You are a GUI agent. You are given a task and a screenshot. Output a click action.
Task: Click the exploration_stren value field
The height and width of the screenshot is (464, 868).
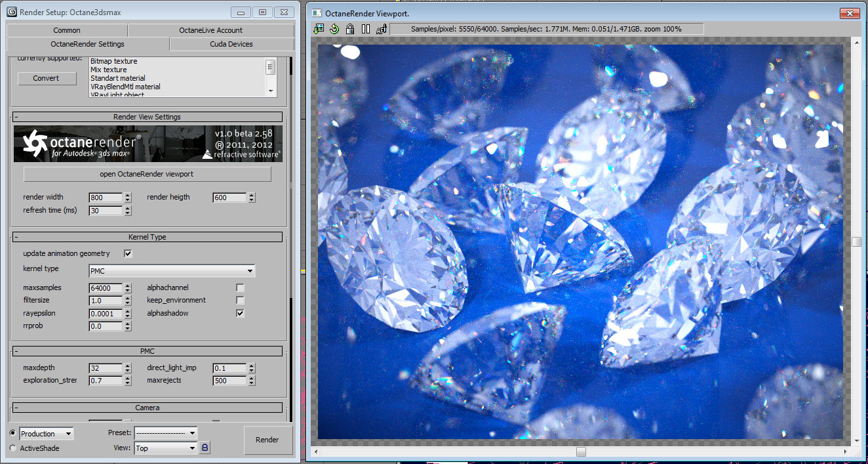[106, 381]
